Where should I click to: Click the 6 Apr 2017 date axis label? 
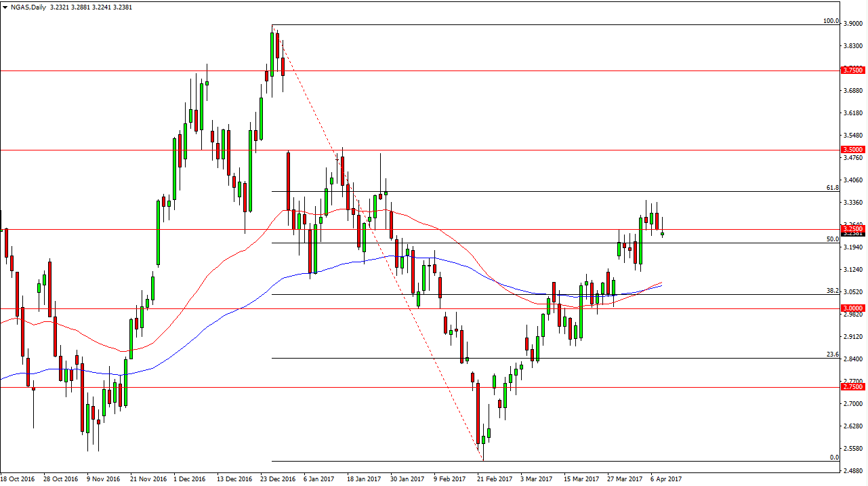coord(665,479)
